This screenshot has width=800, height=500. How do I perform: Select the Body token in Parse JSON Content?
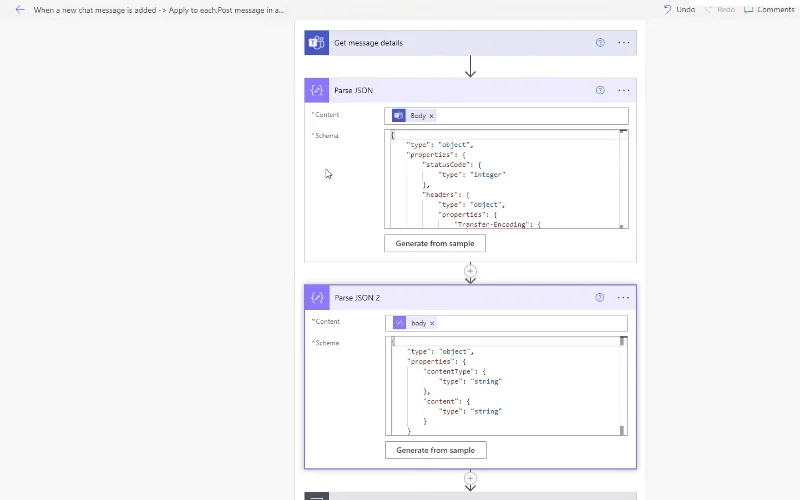(413, 116)
